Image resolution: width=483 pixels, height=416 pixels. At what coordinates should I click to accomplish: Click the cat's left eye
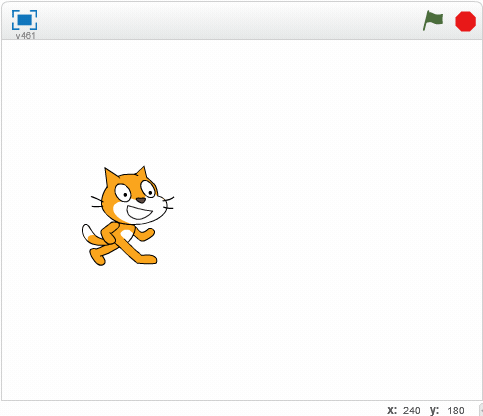point(123,193)
